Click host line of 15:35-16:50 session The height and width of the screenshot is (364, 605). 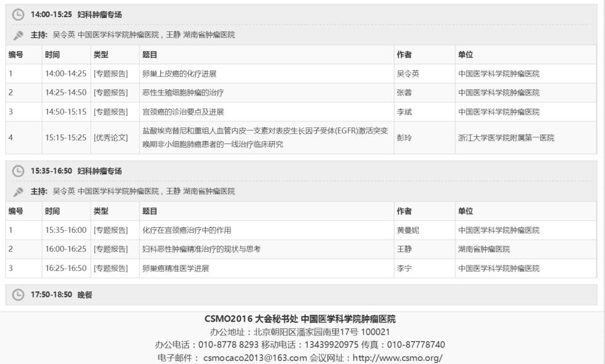(x=133, y=192)
